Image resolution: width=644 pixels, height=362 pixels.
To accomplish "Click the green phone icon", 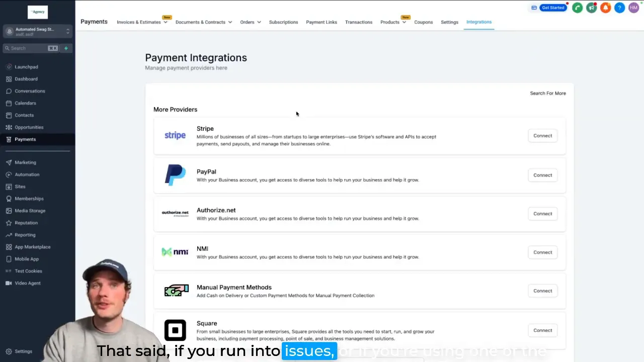I will (x=577, y=8).
